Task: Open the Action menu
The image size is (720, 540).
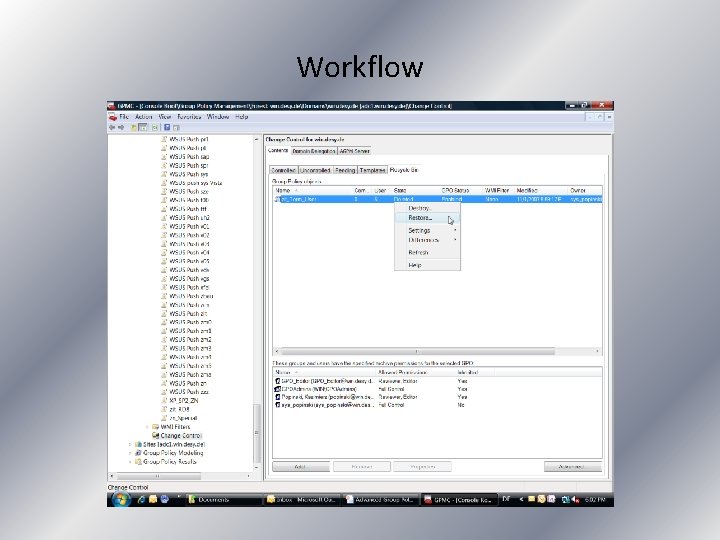Action: coord(143,117)
